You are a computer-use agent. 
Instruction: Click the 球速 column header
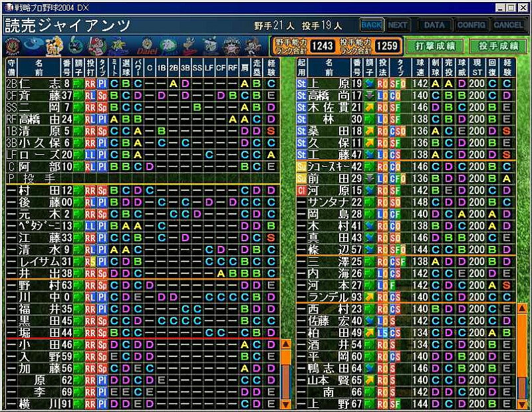420,68
